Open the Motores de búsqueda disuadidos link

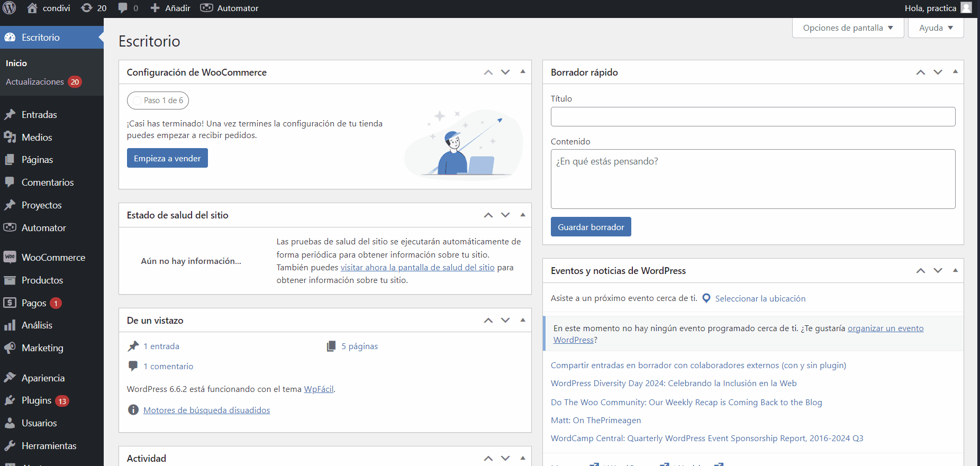(x=206, y=410)
